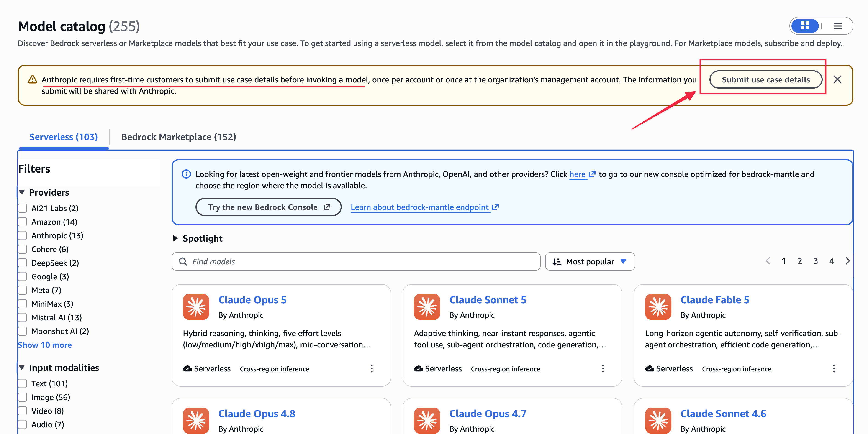Filter by Text input modality
The image size is (868, 434).
click(23, 384)
